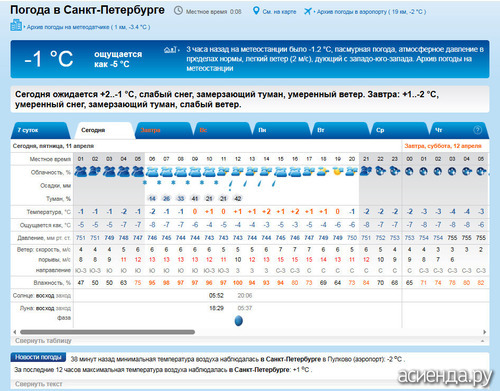500x391 pixels.
Task: Click the question mark help icon on tabs
Action: [477, 130]
